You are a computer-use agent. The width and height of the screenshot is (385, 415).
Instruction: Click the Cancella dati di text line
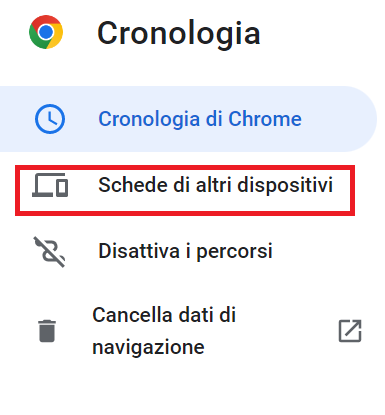tap(164, 315)
